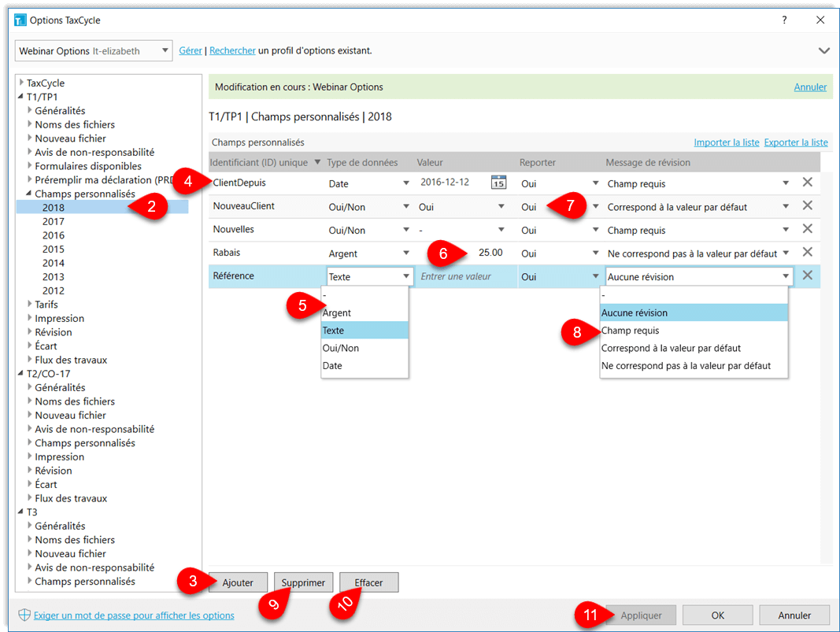Delete the ClientDepuis row with X
Viewport: 840px width, 632px height.
[x=807, y=183]
